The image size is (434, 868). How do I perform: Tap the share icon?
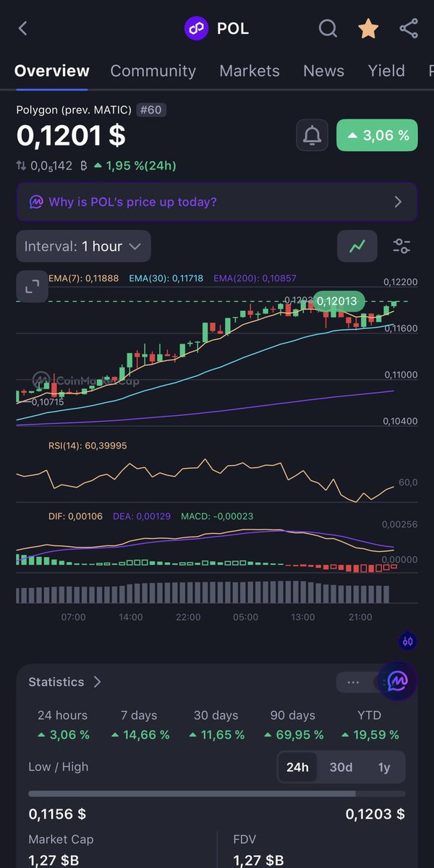pos(409,29)
